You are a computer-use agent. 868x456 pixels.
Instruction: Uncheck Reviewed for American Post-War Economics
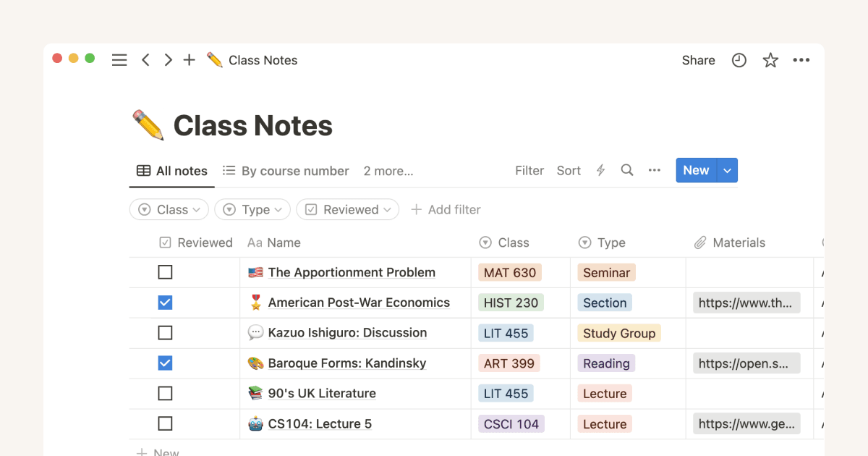click(165, 302)
